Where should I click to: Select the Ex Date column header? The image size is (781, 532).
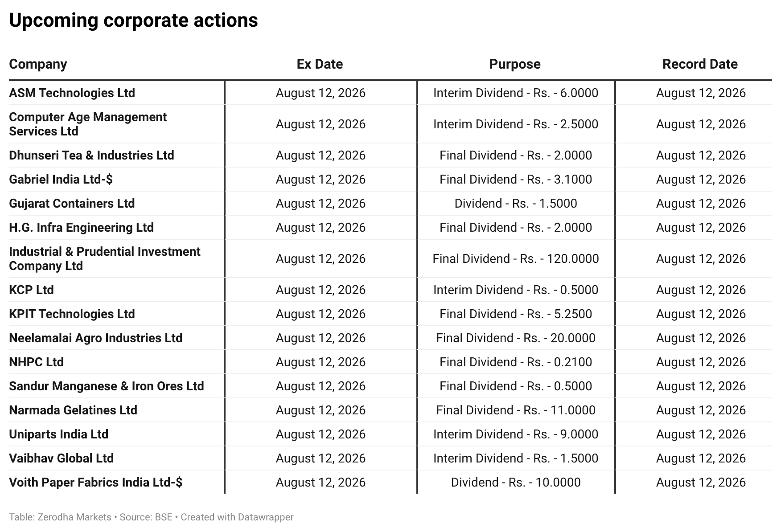320,64
